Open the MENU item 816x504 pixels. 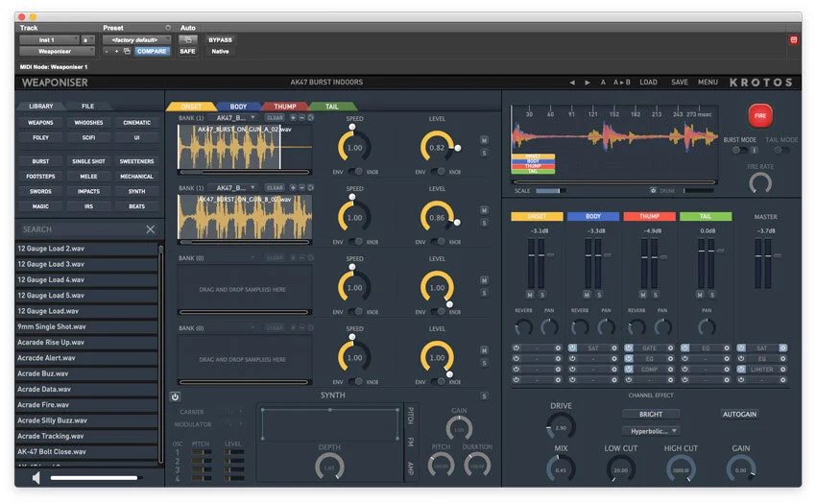tap(708, 83)
